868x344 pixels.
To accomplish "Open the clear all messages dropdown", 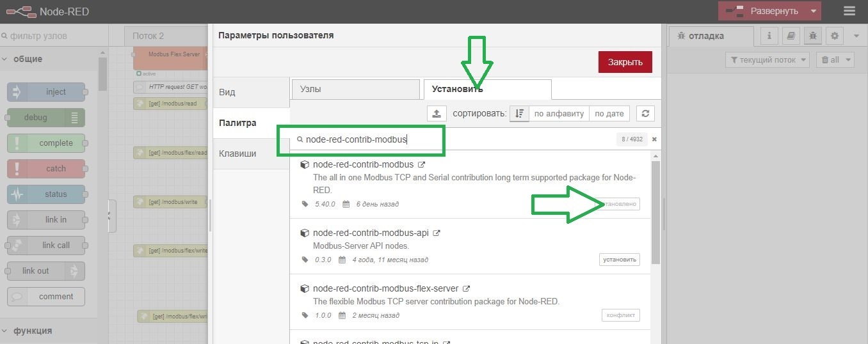I will tap(835, 59).
